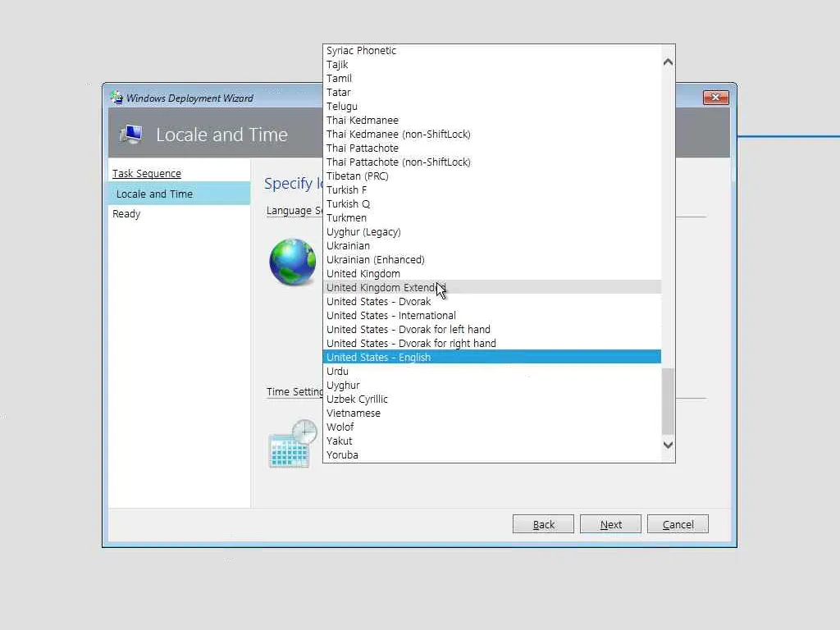This screenshot has width=840, height=630.
Task: Select the Ready step in sidebar
Action: 126,214
